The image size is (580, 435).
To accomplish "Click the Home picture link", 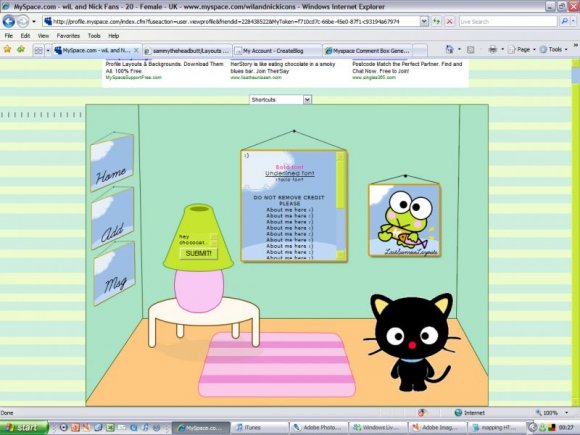I will 112,162.
